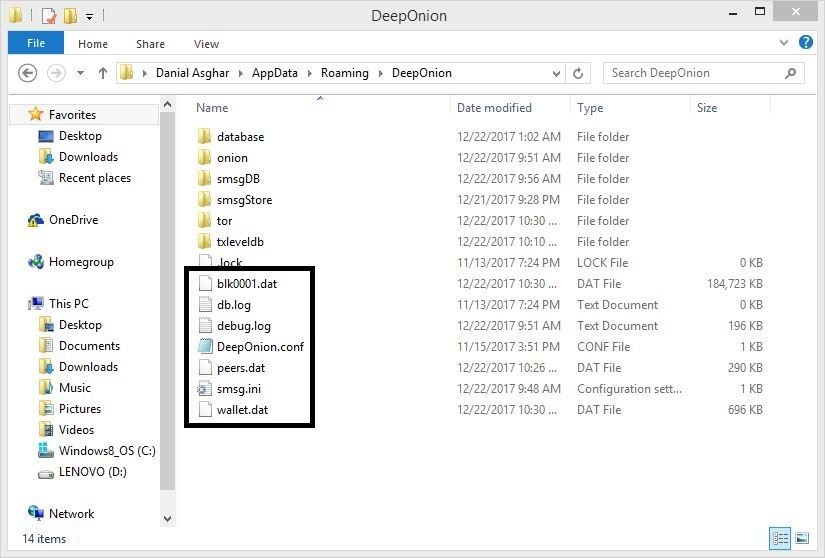The width and height of the screenshot is (825, 558).
Task: Select This PC in navigation pane
Action: tap(69, 303)
